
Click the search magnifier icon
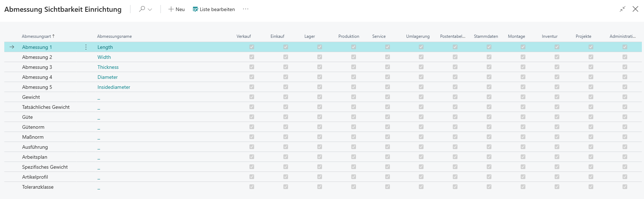[142, 9]
